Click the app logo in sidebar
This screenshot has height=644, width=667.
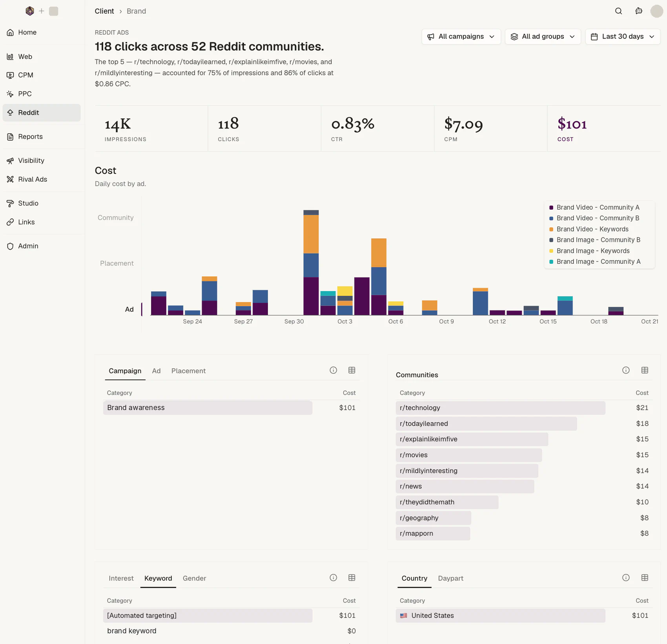(30, 11)
